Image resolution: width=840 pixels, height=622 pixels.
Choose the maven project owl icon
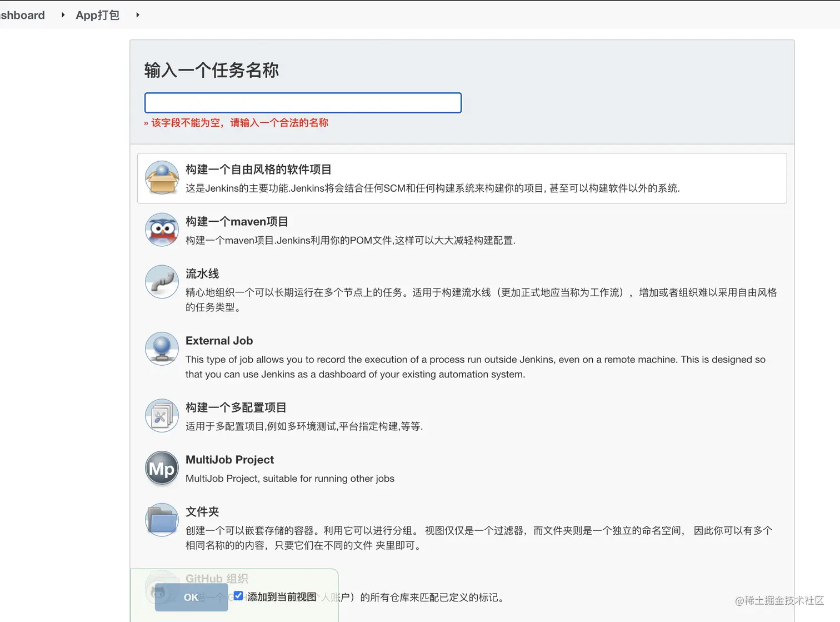point(162,230)
